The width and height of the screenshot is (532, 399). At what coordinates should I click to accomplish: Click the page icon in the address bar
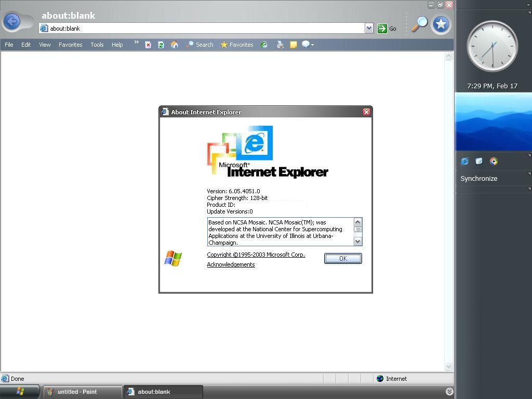point(44,29)
